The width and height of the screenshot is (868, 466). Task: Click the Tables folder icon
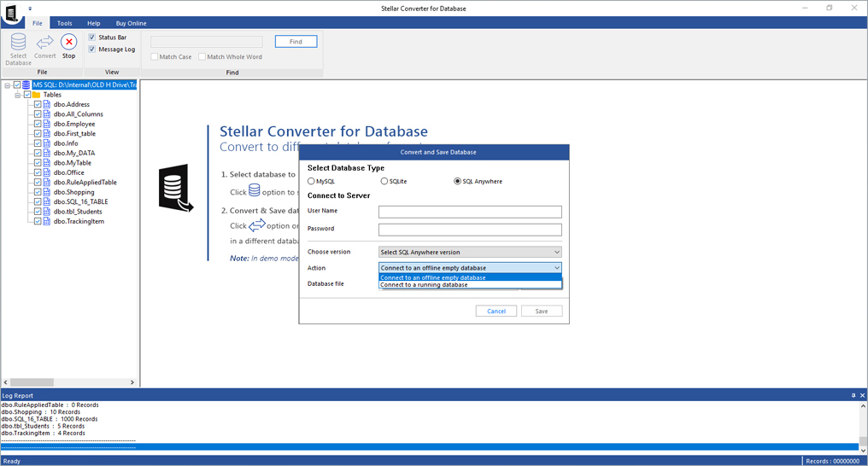pyautogui.click(x=37, y=95)
